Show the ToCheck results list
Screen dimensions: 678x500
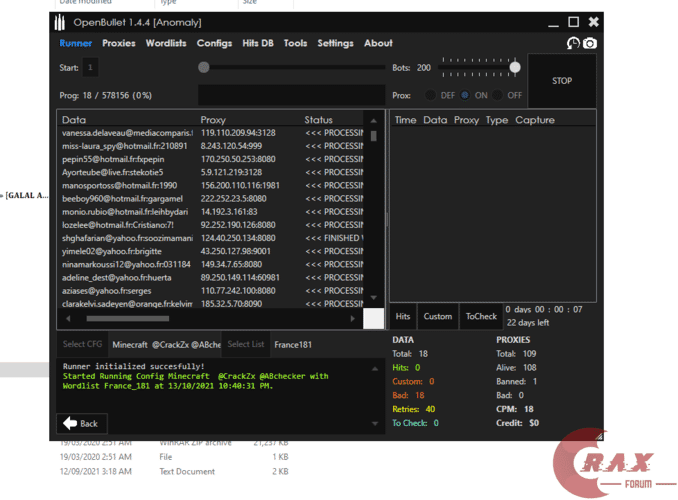[481, 316]
